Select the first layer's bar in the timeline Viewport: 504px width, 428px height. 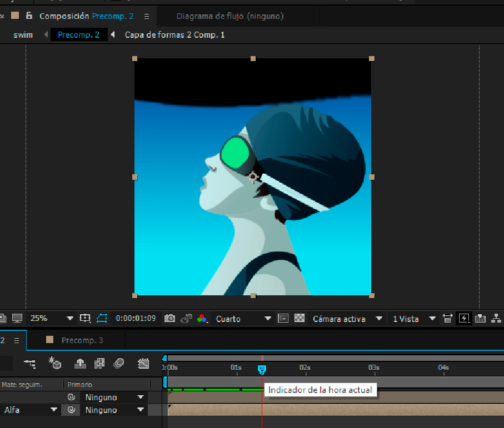336,397
